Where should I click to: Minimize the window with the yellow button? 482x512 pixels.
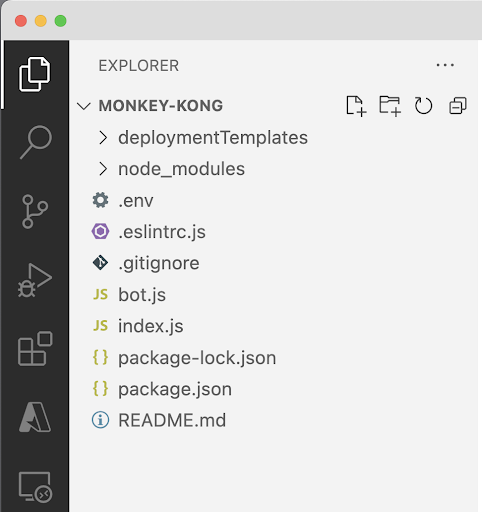pos(41,21)
